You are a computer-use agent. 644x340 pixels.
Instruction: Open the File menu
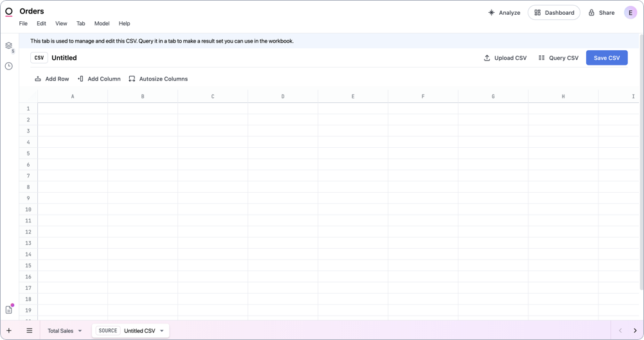[x=23, y=24]
